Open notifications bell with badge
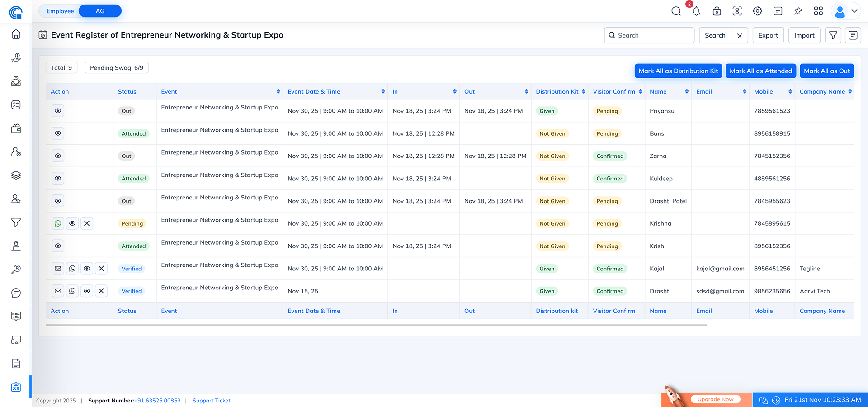 696,11
